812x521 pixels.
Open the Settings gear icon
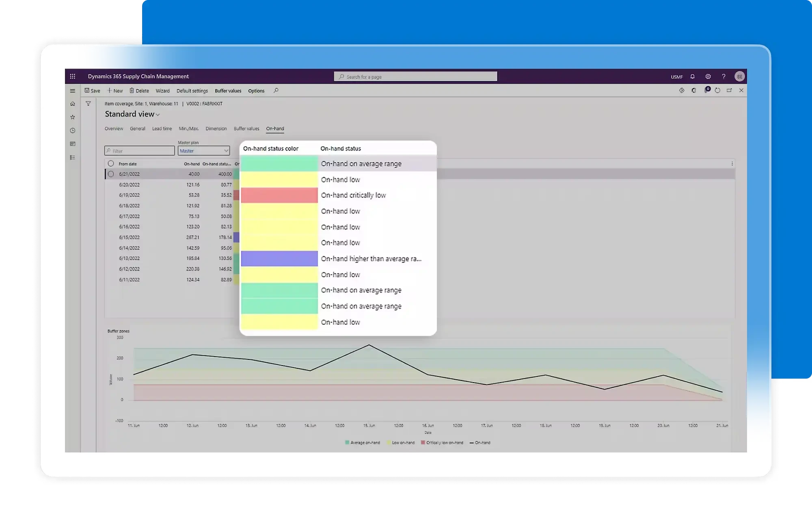coord(708,76)
